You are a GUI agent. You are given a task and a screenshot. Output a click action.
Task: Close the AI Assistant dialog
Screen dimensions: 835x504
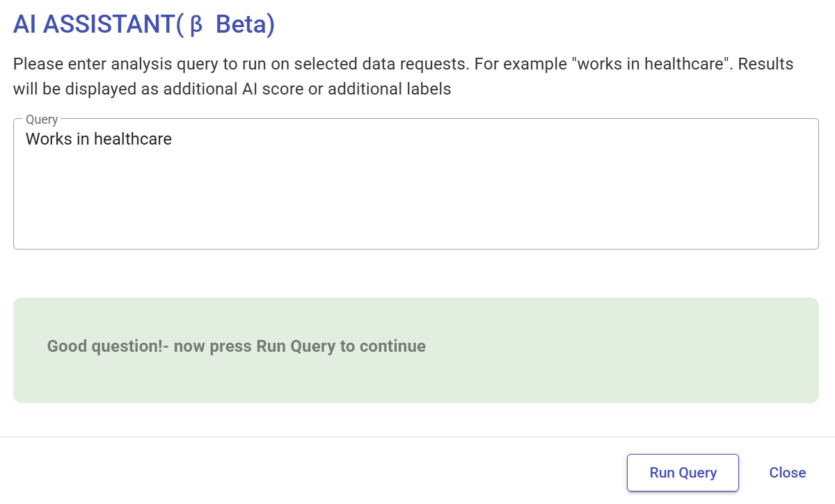787,473
